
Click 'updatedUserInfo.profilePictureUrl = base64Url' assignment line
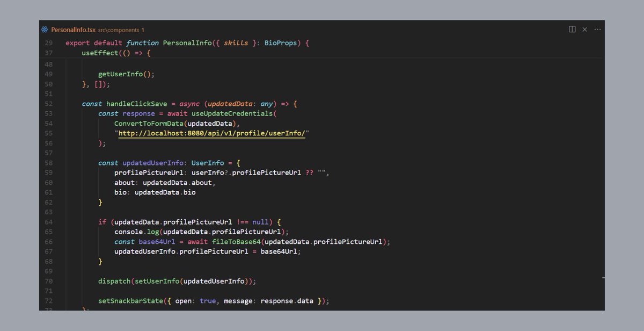pos(208,251)
